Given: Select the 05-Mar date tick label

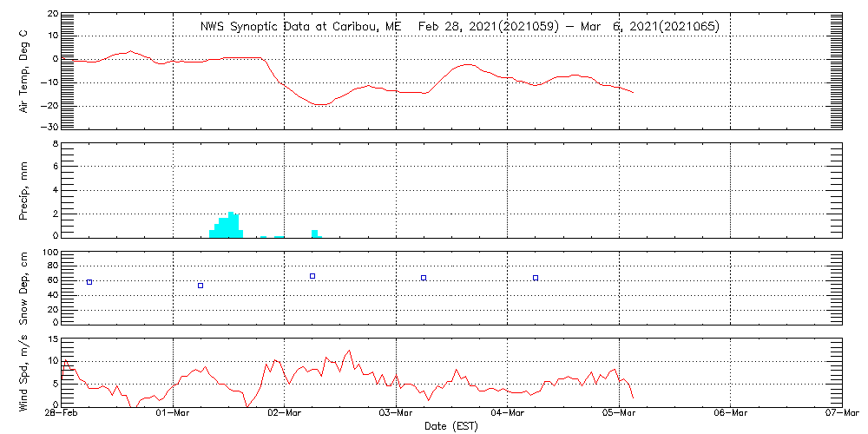Looking at the screenshot, I should (x=619, y=415).
